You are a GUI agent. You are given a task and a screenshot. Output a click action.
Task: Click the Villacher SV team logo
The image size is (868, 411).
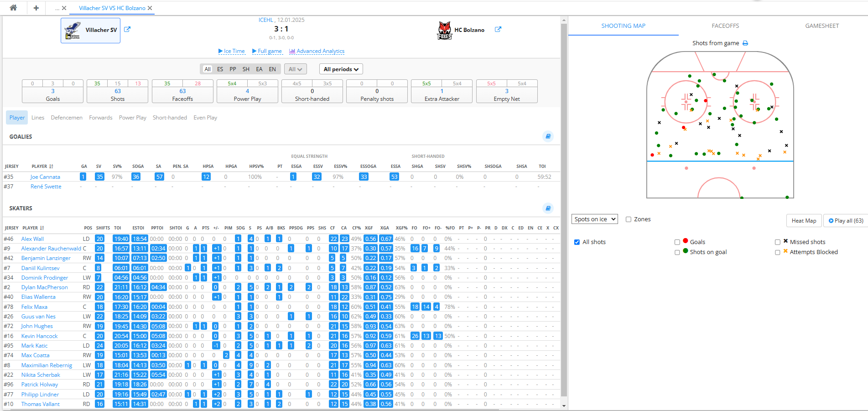[x=73, y=31]
